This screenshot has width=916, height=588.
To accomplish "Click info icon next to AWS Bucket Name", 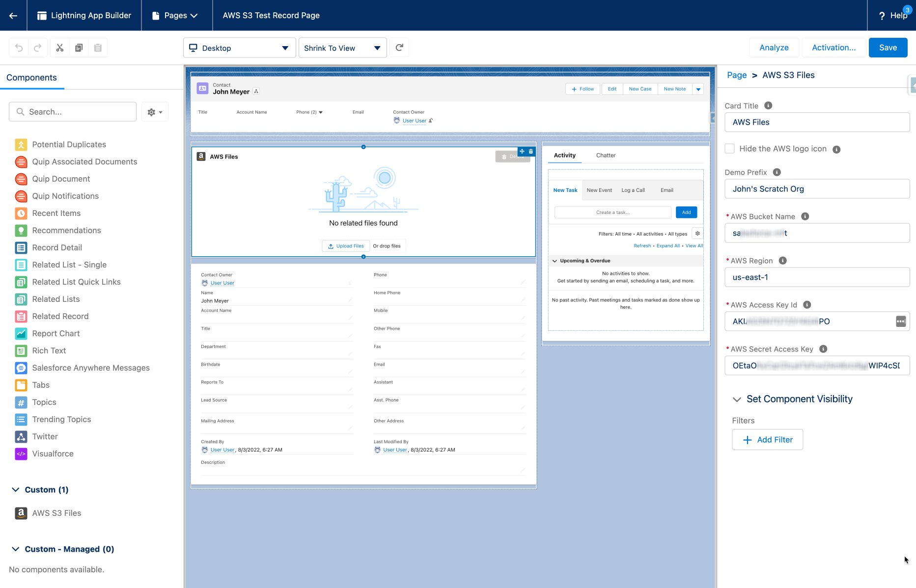I will pyautogui.click(x=805, y=216).
